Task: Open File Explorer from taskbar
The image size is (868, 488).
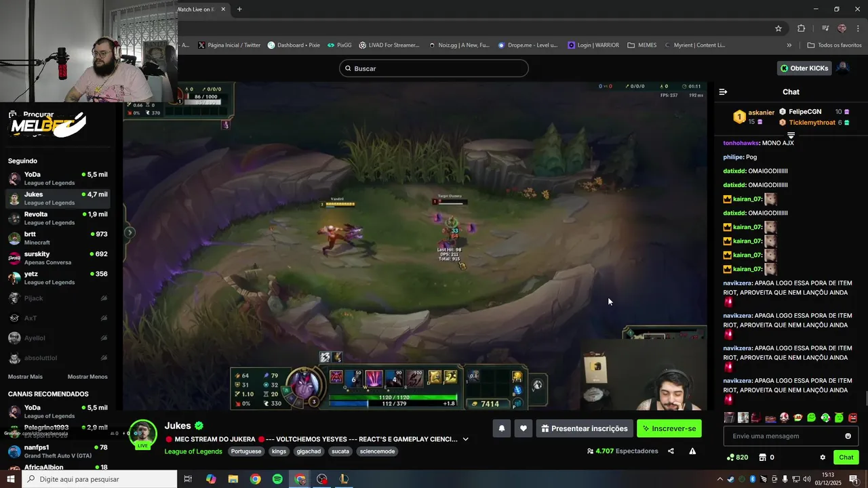Action: coord(233,479)
